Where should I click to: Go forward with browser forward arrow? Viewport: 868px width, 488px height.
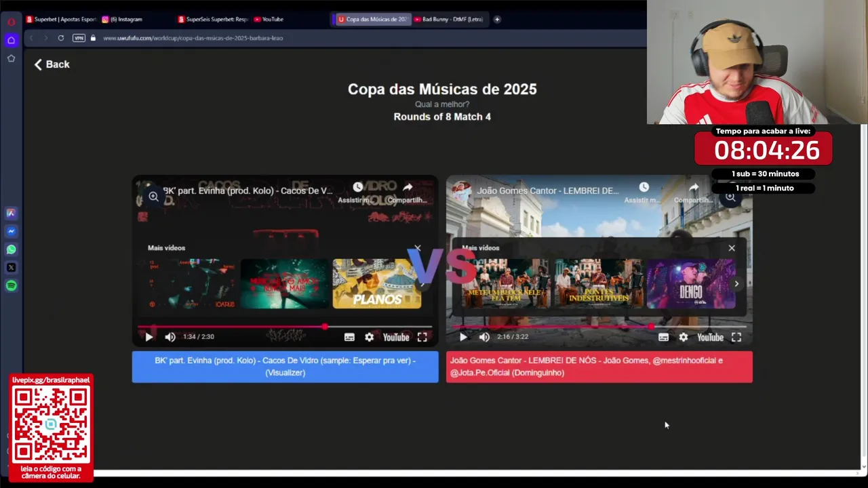click(46, 38)
